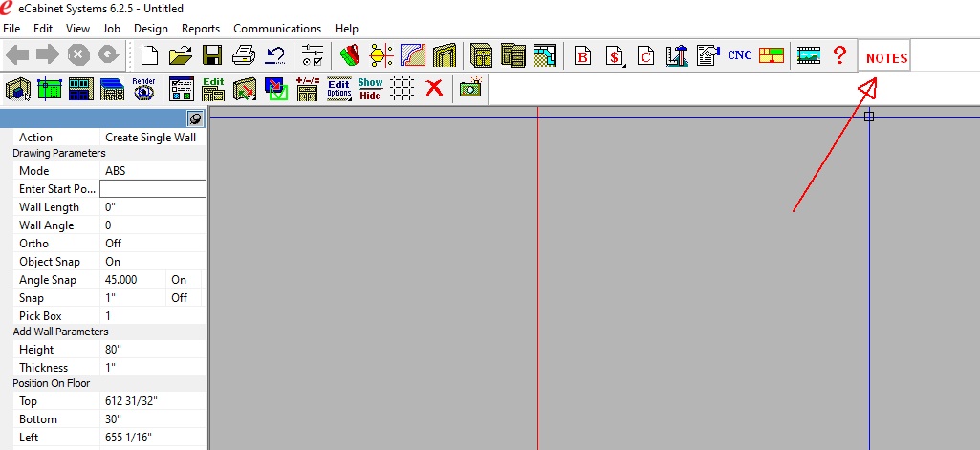Viewport: 980px width, 450px height.
Task: Open the Design menu
Action: [150, 29]
